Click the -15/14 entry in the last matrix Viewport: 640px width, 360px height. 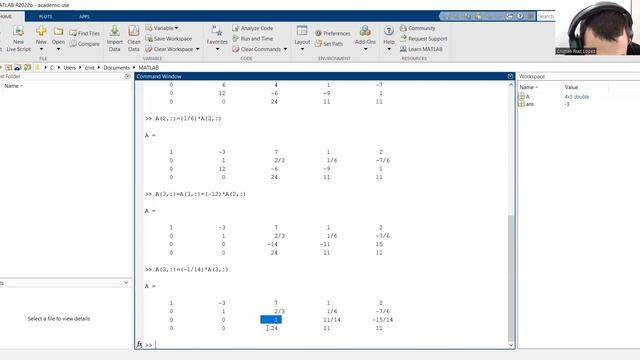(x=382, y=320)
